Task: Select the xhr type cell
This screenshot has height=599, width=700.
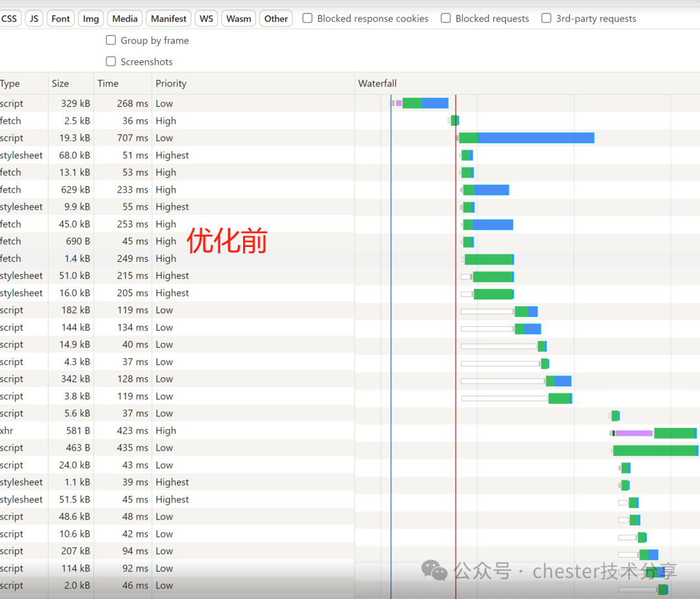Action: [x=6, y=430]
